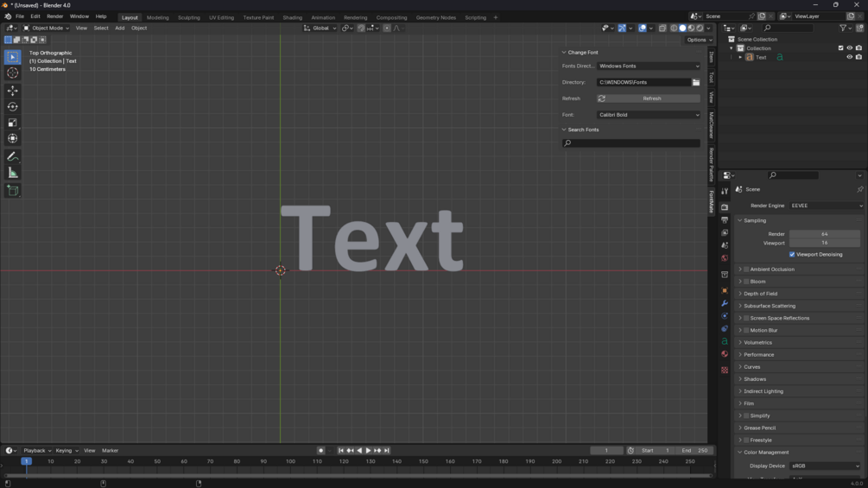Select the Scale tool
Viewport: 868px width, 488px height.
(x=13, y=123)
